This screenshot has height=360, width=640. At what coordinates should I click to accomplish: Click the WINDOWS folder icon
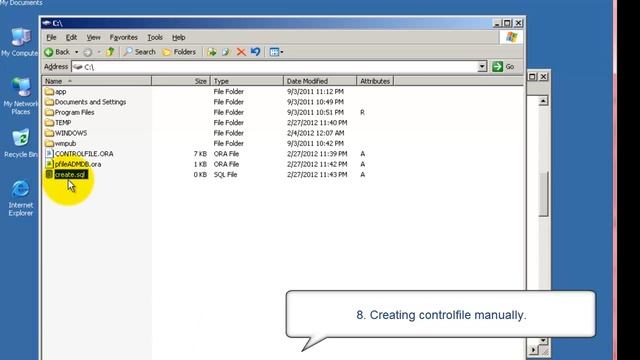49,133
